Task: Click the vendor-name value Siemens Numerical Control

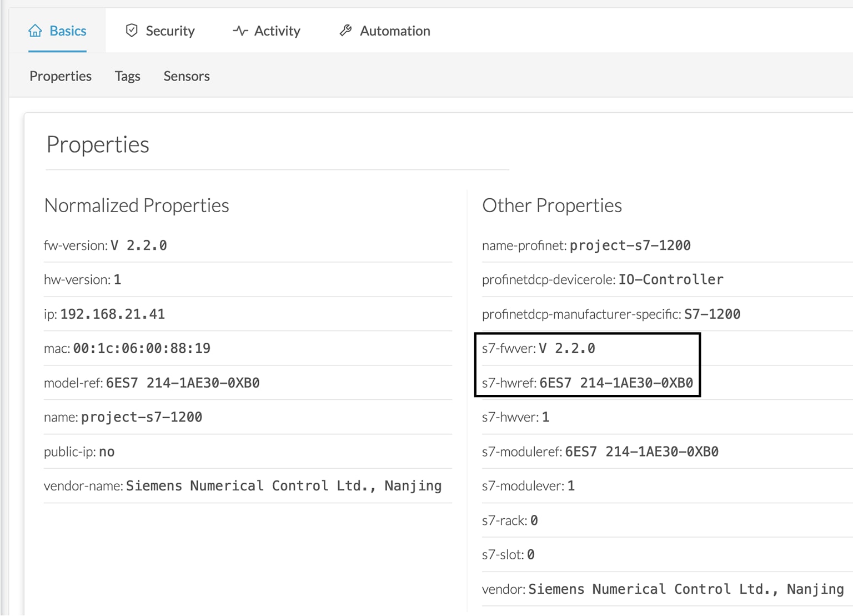Action: pyautogui.click(x=284, y=486)
